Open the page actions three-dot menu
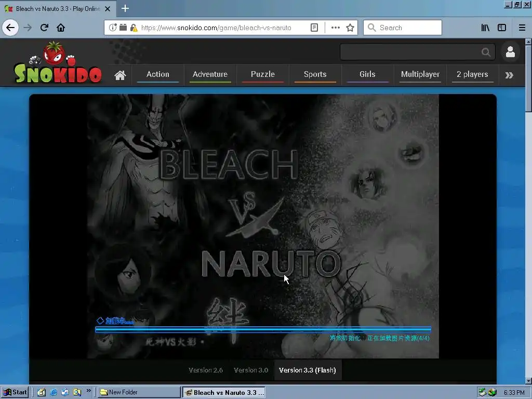Image resolution: width=532 pixels, height=399 pixels. [335, 28]
